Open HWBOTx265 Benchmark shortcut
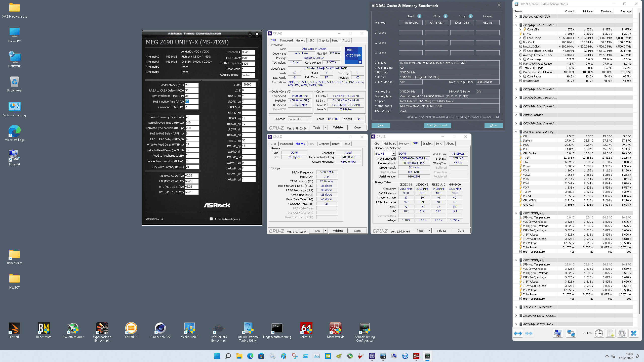The image size is (644, 362). pos(219,332)
